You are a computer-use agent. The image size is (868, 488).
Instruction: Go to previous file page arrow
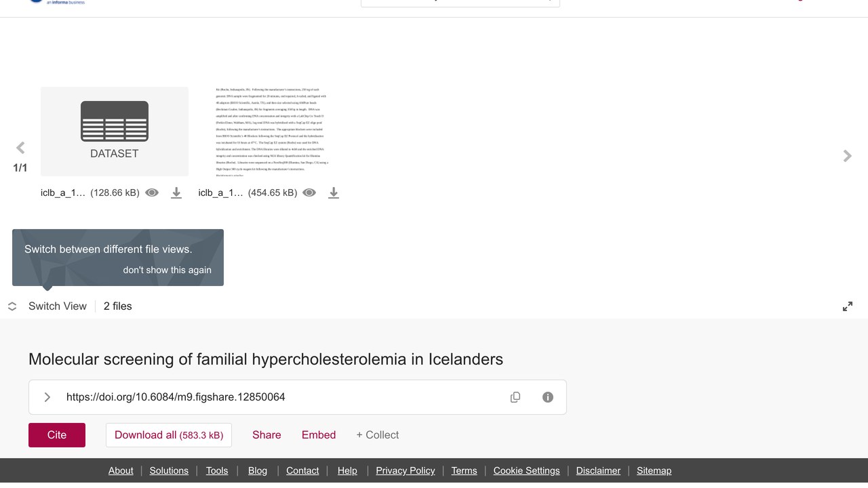pos(20,148)
